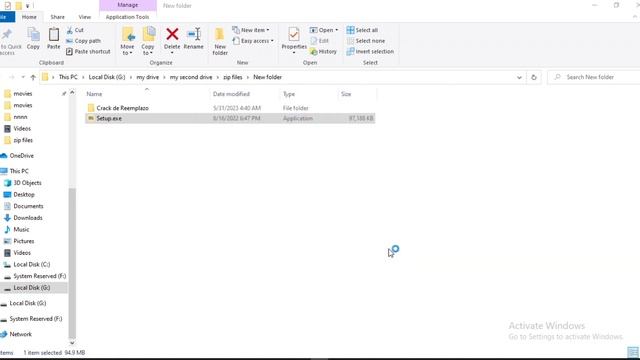Sort by the Type column header
640x360 pixels.
[x=289, y=94]
